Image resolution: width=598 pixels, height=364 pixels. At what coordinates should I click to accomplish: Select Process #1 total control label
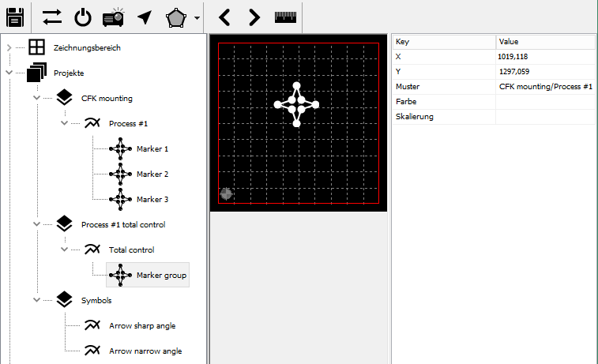[123, 224]
